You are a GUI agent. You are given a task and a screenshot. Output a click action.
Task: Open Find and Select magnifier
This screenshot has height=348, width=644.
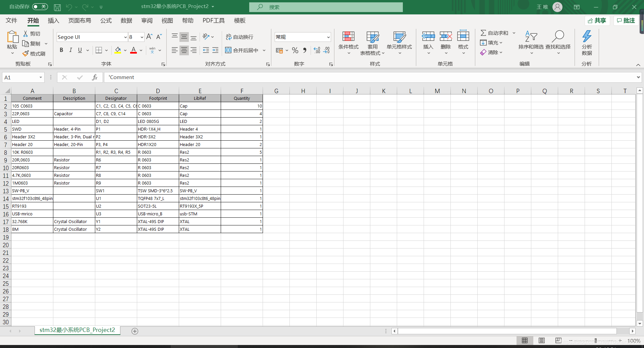[x=558, y=43]
